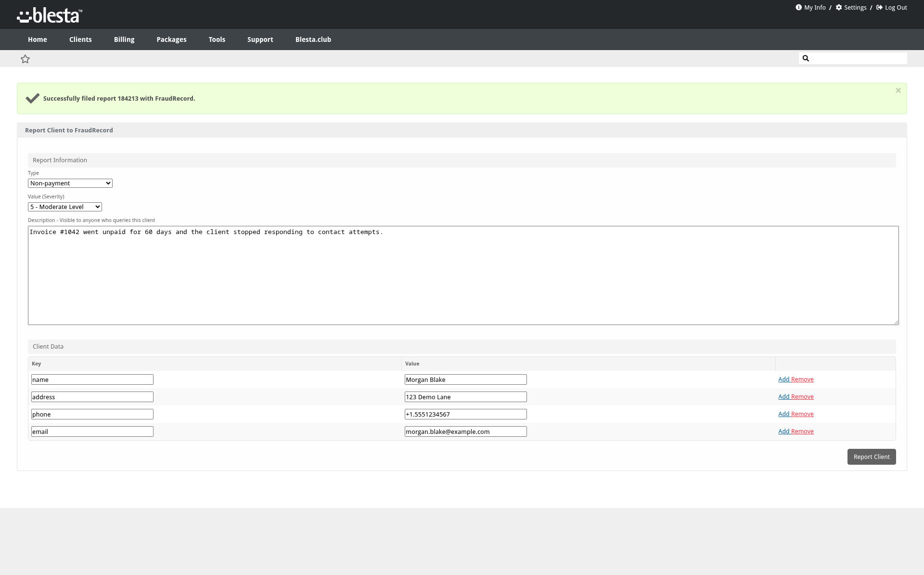Image resolution: width=924 pixels, height=575 pixels.
Task: Click the 'address' key field
Action: tap(92, 397)
